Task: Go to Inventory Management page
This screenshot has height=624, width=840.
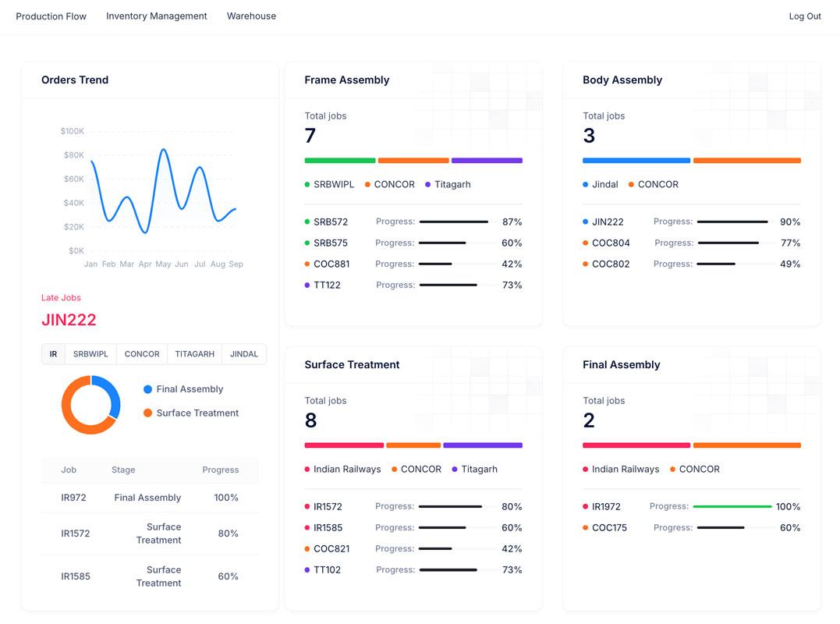Action: coord(157,16)
